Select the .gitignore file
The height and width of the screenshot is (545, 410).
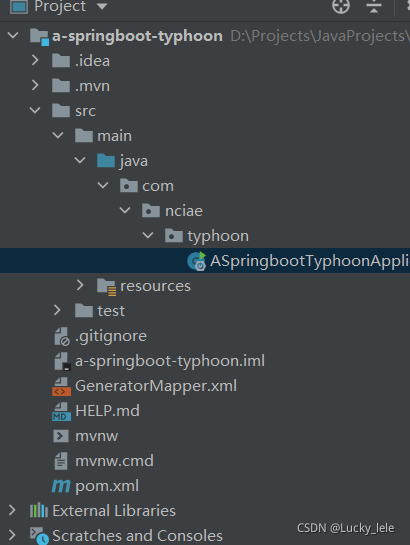pos(111,336)
